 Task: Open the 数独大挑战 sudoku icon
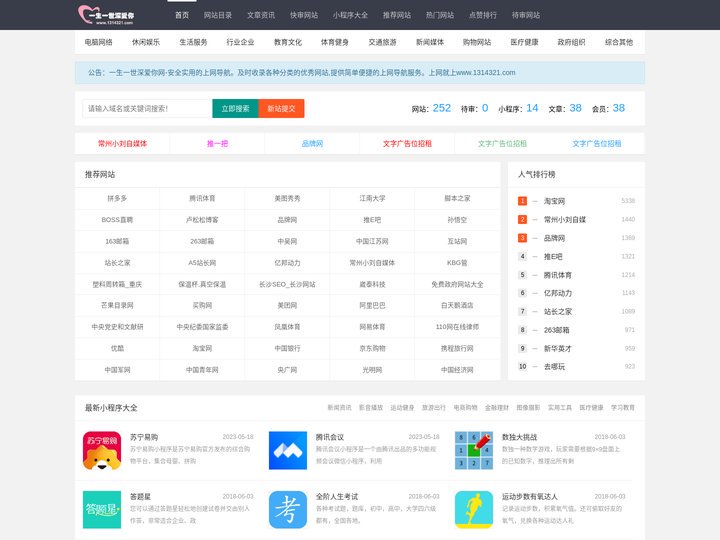tap(474, 450)
